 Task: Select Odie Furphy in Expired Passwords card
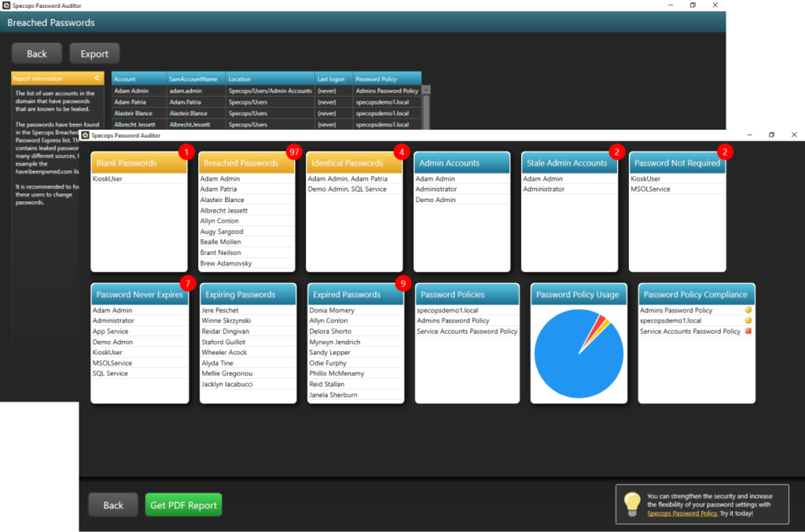(355, 363)
